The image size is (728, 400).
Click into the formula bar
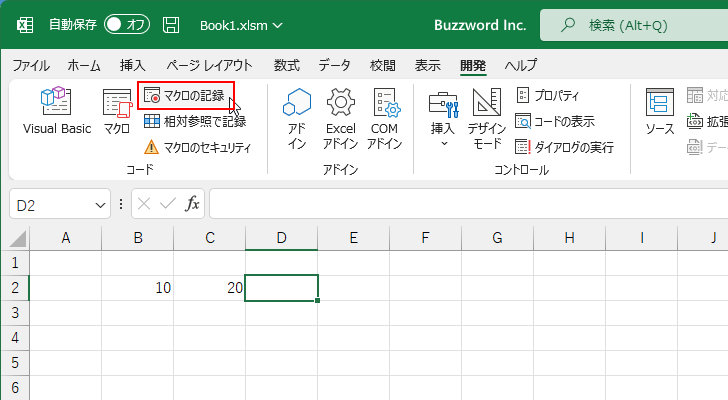tap(469, 204)
